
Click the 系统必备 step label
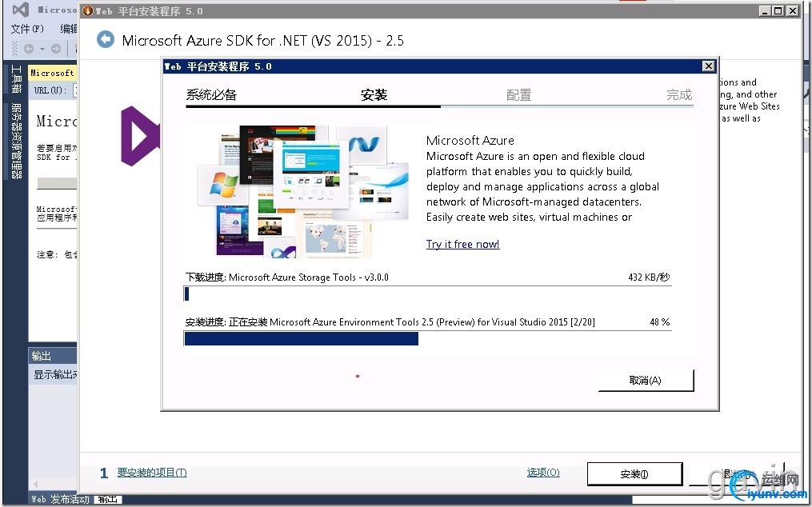[x=211, y=95]
